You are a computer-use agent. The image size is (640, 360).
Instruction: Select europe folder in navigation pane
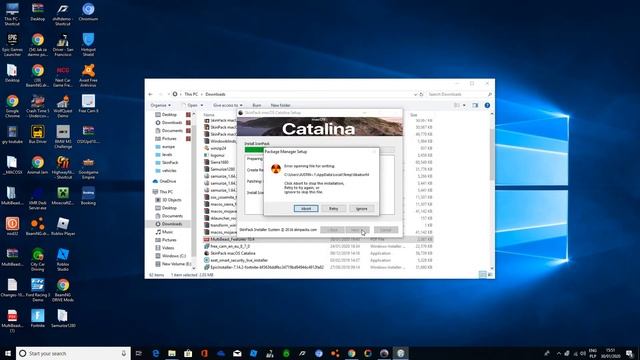pyautogui.click(x=168, y=147)
